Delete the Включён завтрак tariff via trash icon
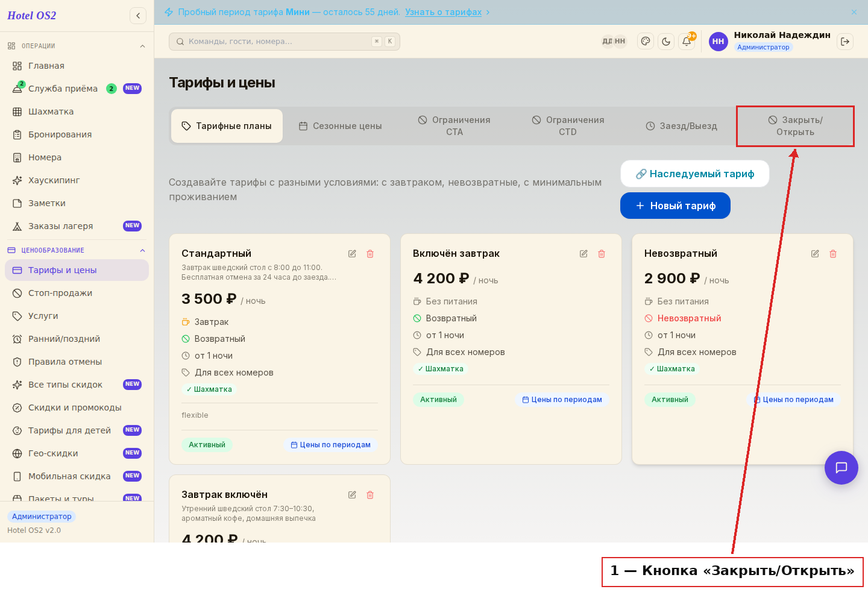Screen dimensions: 868x601 click(x=602, y=254)
